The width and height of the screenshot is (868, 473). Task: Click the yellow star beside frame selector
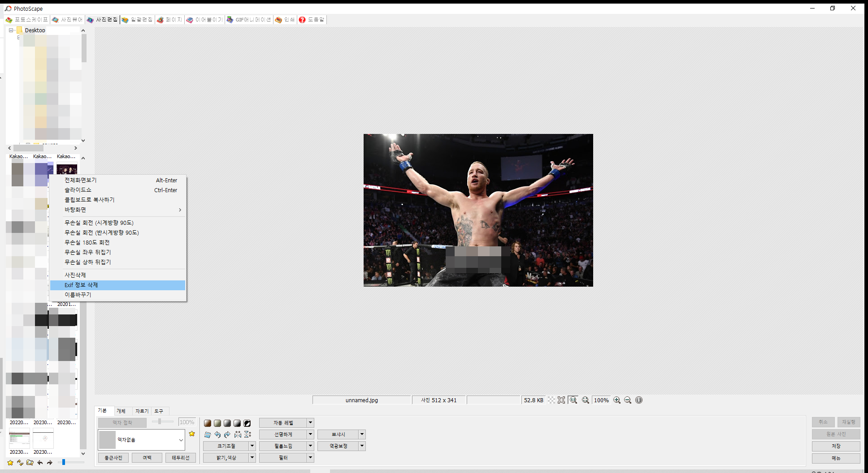192,434
